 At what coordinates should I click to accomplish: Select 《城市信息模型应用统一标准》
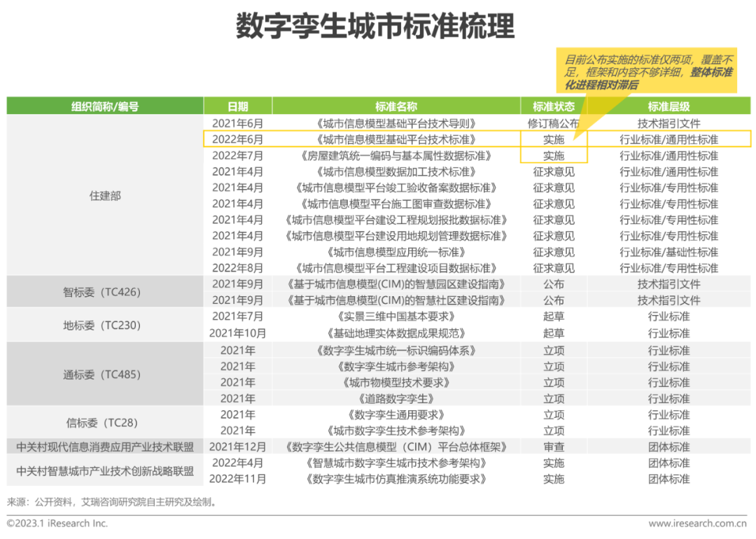click(395, 252)
